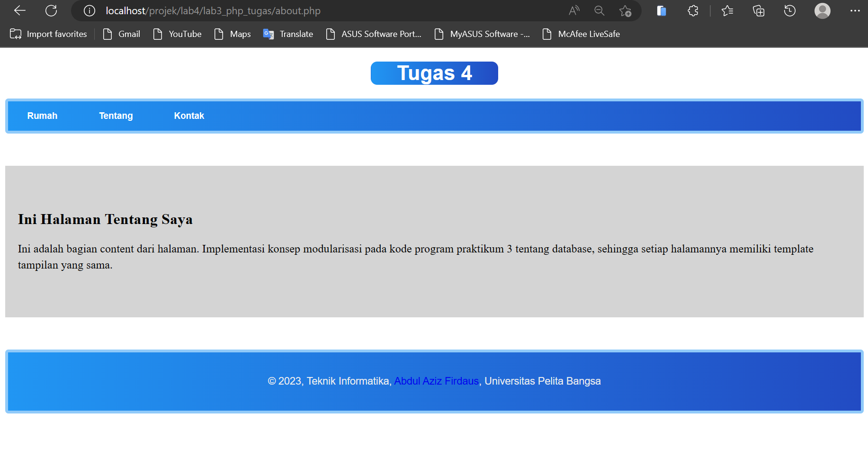Open the search in sidebar magnifier

pos(599,10)
